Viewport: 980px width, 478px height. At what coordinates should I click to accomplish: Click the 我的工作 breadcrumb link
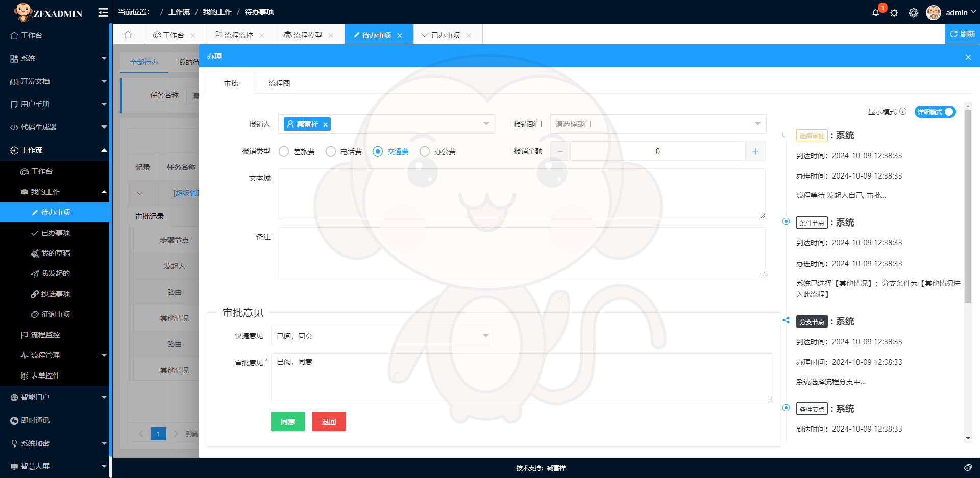[217, 12]
